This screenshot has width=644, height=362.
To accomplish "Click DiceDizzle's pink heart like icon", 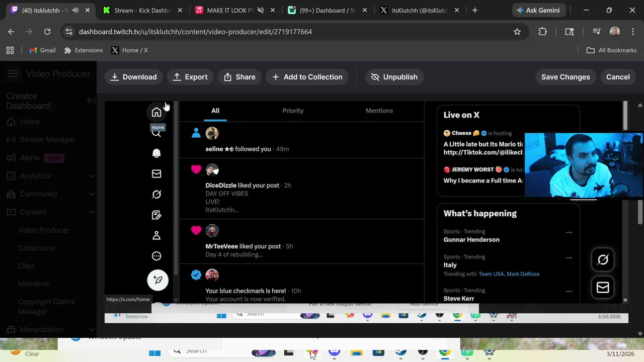I will point(196,169).
